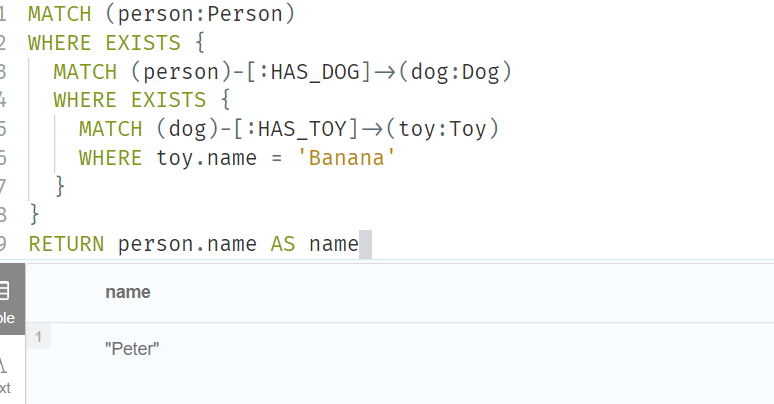The image size is (774, 404).
Task: Click result row number 1
Action: (x=38, y=337)
